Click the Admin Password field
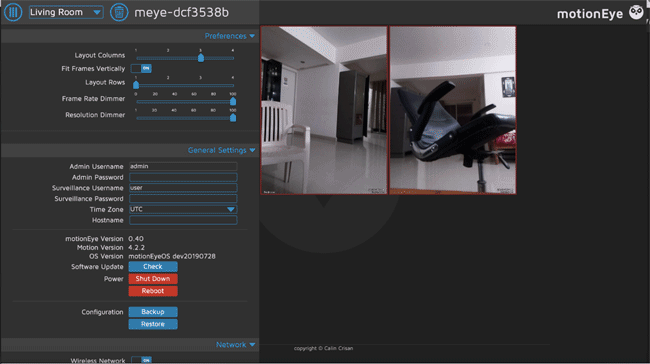The height and width of the screenshot is (364, 650). pos(183,177)
